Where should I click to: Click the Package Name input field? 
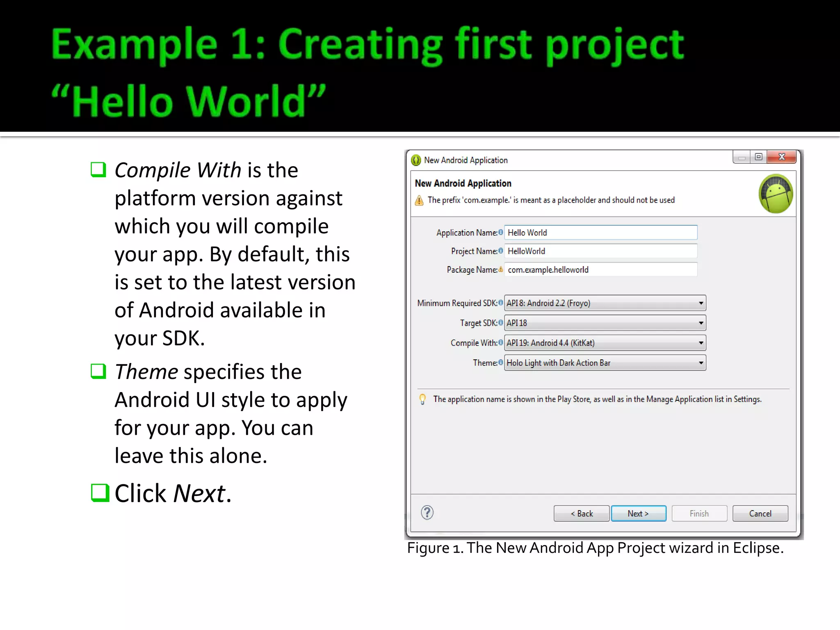pos(601,269)
